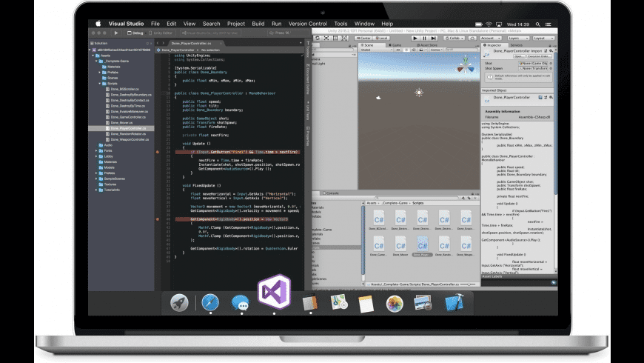Open Layers dropdown in Unity
Viewport: 644px width, 363px height.
tap(517, 38)
